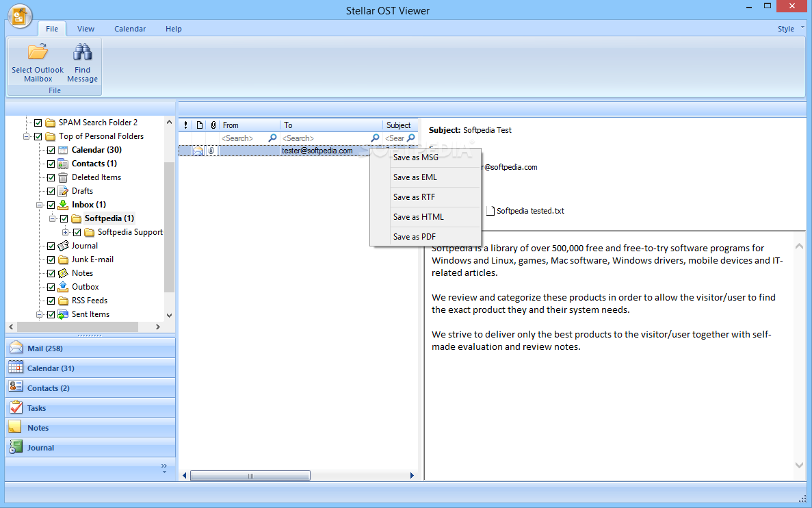
Task: Click the From search magnifier icon
Action: (x=272, y=138)
